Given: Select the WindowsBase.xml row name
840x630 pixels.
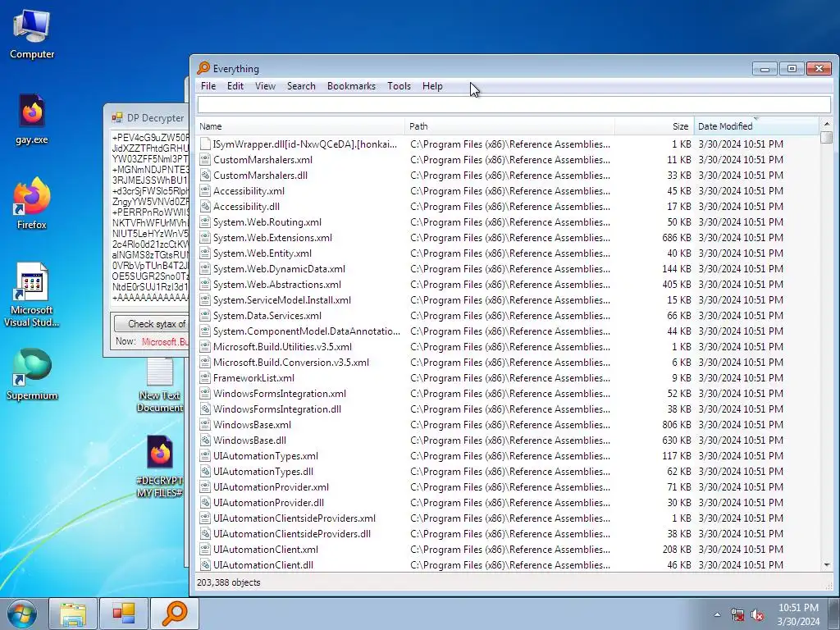Looking at the screenshot, I should point(253,425).
